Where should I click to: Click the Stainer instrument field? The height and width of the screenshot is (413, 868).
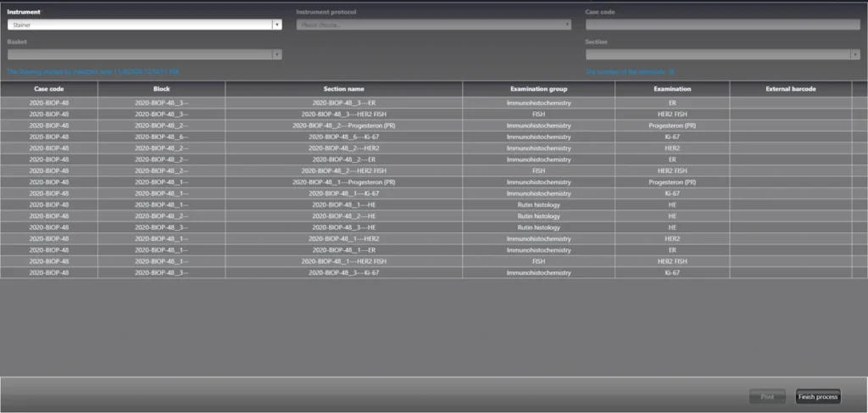tap(140, 25)
